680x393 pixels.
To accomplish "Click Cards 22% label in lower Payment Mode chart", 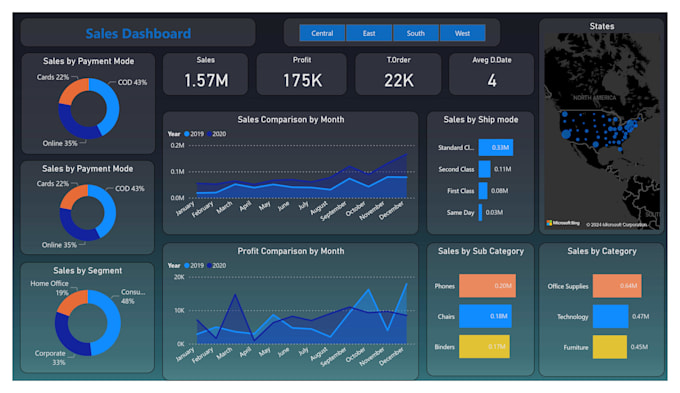I will [x=52, y=184].
